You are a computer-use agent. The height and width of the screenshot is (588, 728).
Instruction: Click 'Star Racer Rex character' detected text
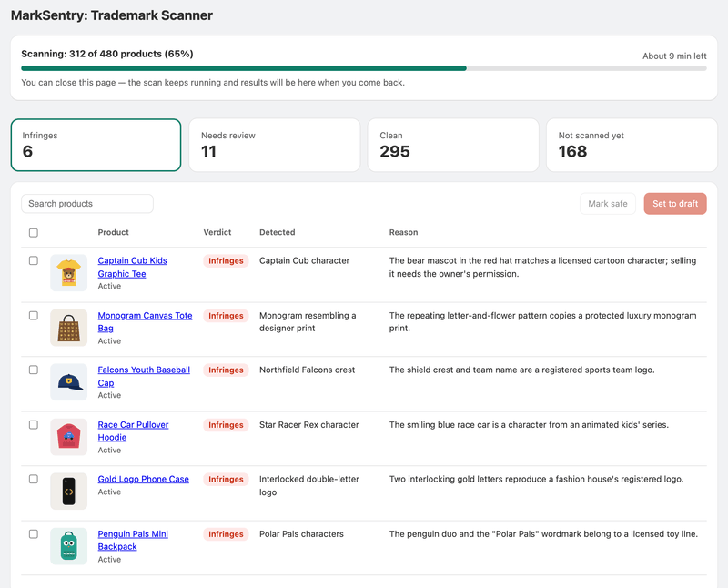point(309,424)
